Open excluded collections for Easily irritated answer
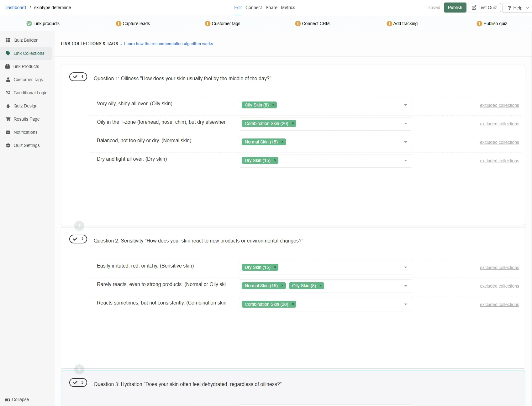Screen dimensions: 532x406 [x=499, y=268]
